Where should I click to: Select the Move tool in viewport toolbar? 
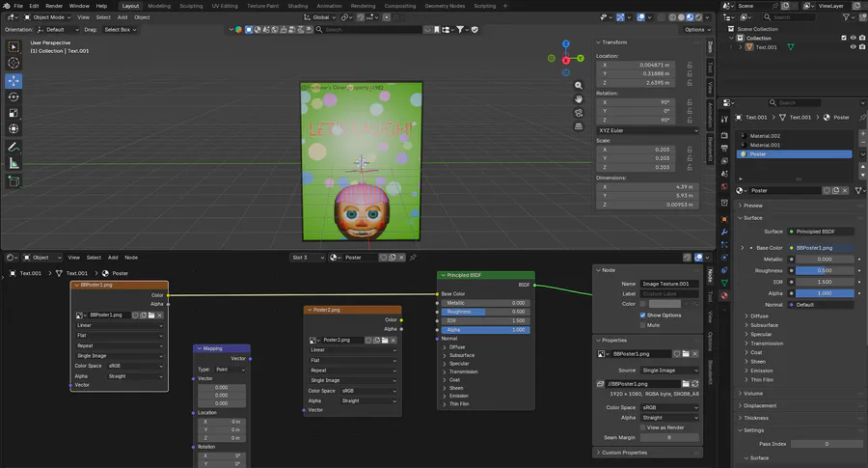14,80
